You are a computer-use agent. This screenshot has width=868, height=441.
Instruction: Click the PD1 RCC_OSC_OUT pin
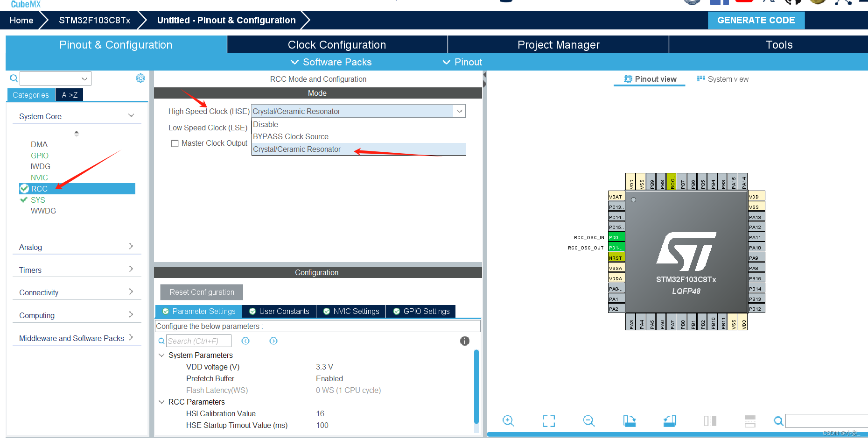click(x=616, y=248)
